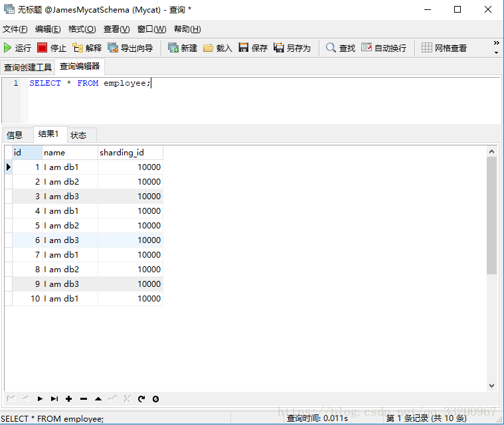Add a record with the plus icon
The height and width of the screenshot is (425, 504).
point(68,399)
